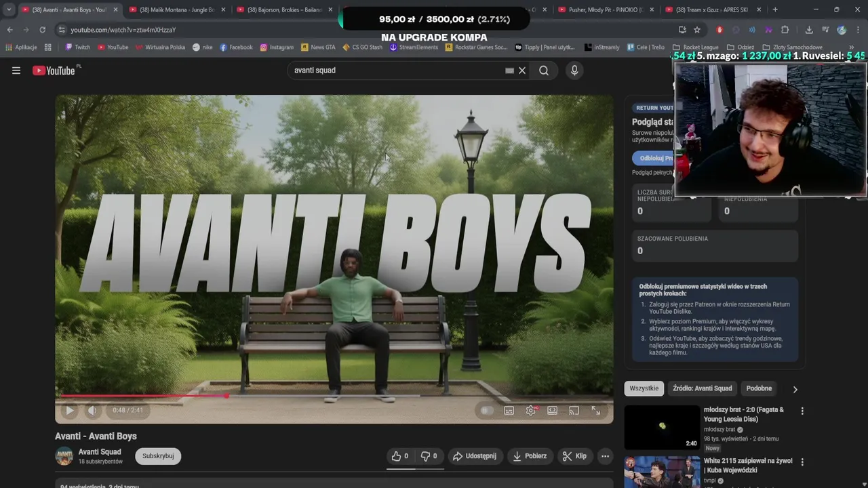Open options for White 2115 video
Screen dimensions: 868x488
click(x=802, y=462)
